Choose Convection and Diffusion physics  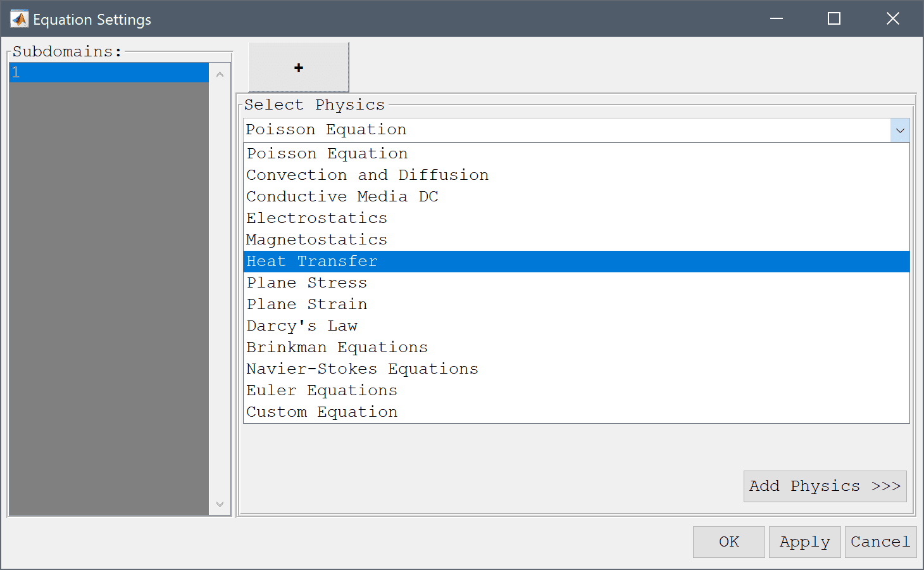pos(577,175)
